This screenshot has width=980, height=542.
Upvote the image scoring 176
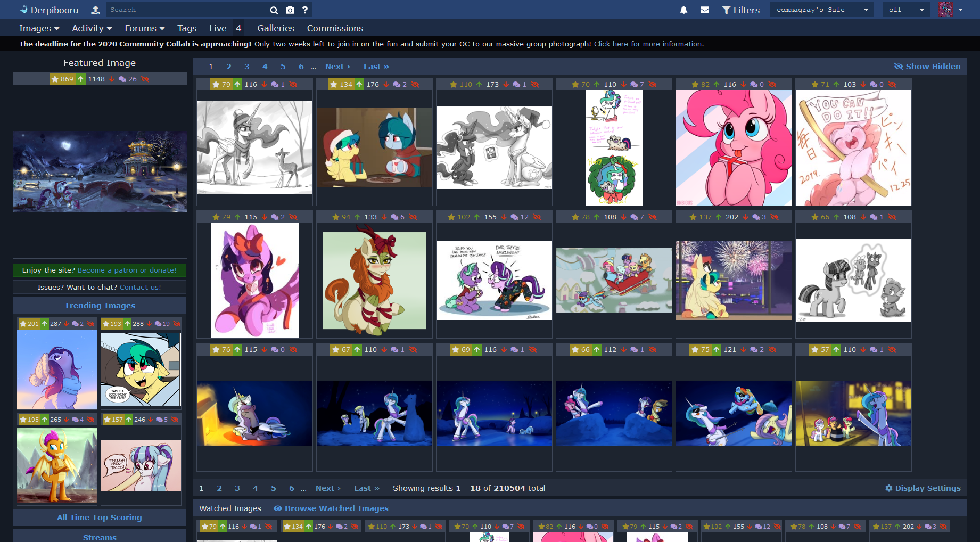coord(359,84)
